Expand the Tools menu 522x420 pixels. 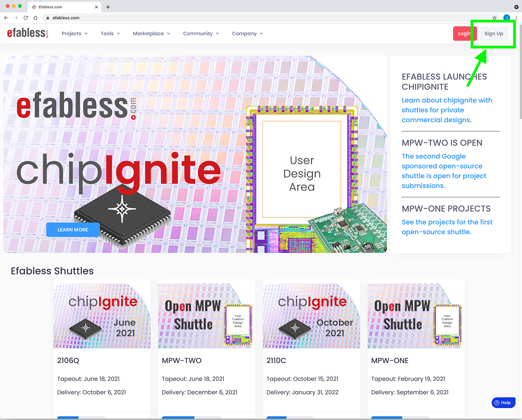110,34
